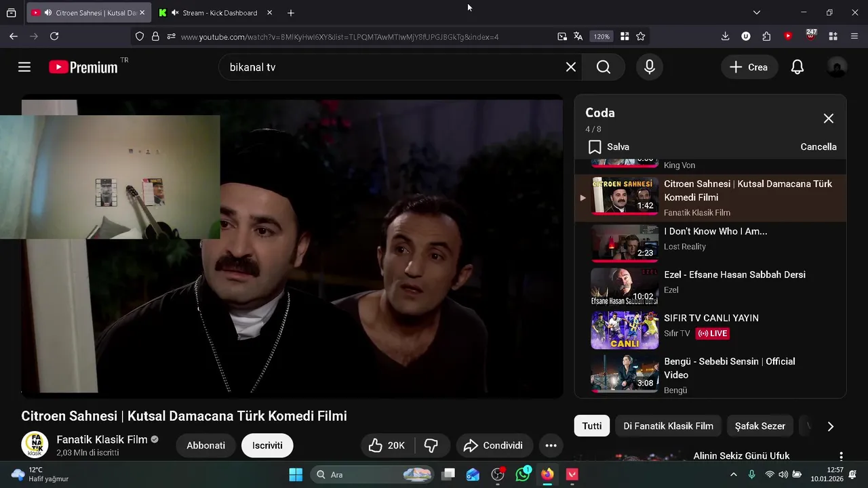Click red YouTube shield extension icon

click(788, 36)
